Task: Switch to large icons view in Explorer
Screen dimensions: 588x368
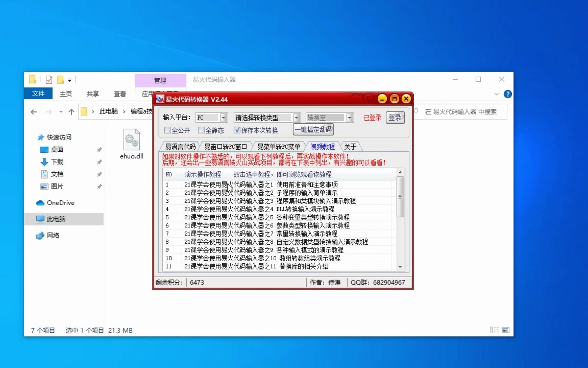Action: click(506, 330)
